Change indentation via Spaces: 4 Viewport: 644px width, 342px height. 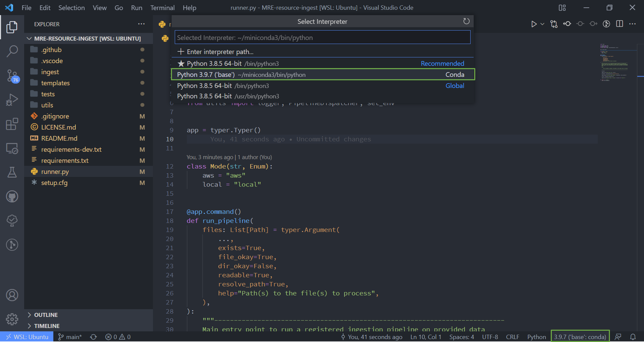(461, 337)
